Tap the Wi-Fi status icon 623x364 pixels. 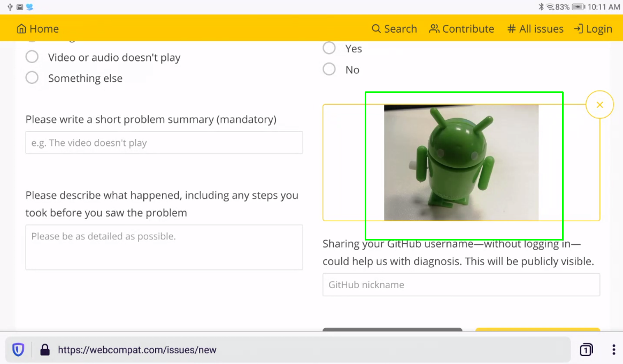[550, 7]
